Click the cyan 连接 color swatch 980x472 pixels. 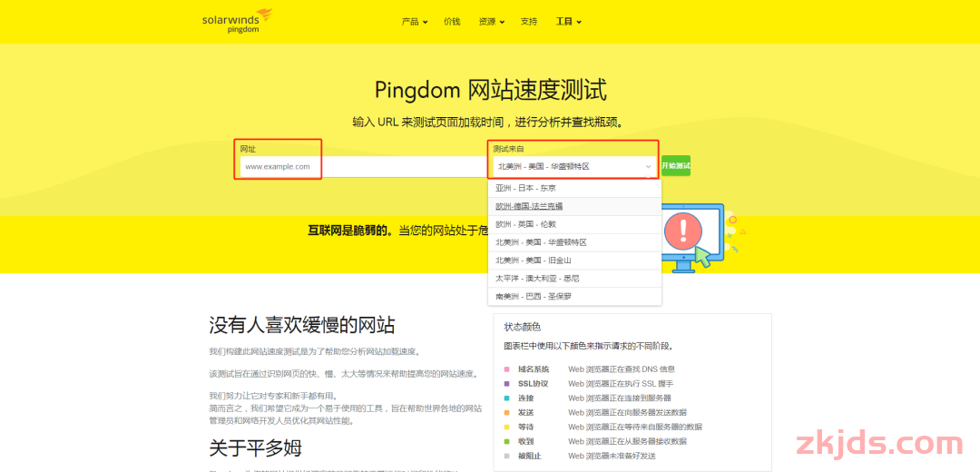505,398
